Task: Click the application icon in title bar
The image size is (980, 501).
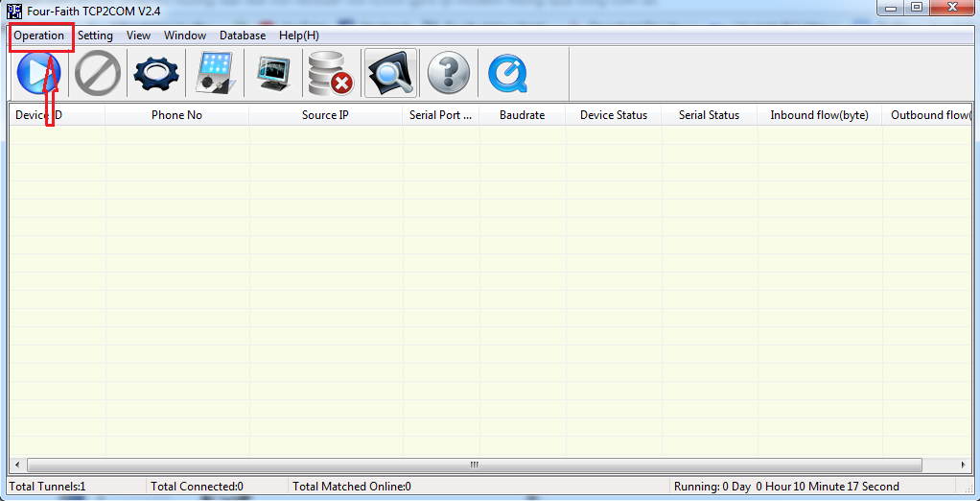Action: [15, 11]
